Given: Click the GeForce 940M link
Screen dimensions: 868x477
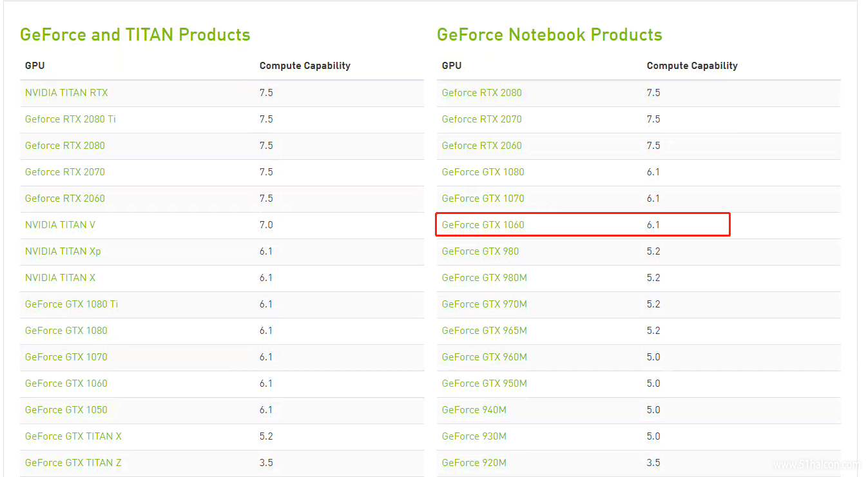Looking at the screenshot, I should pyautogui.click(x=474, y=410).
